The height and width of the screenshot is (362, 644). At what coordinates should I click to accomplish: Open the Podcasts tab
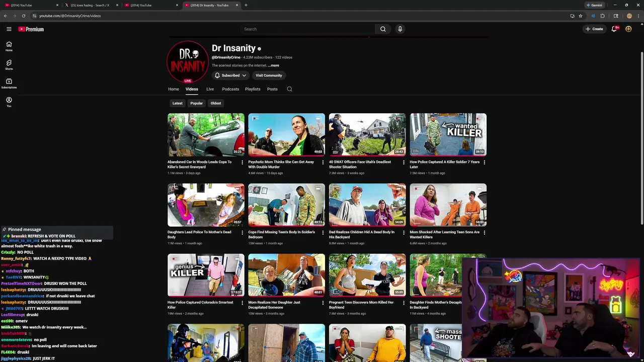click(230, 89)
